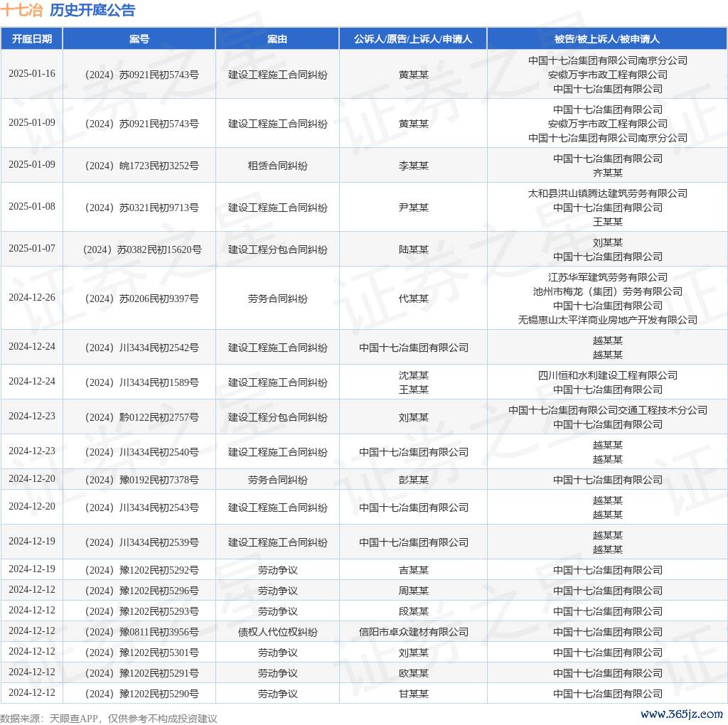Select the date 2025-01-08
Screen dimensions: 728x725
click(31, 207)
